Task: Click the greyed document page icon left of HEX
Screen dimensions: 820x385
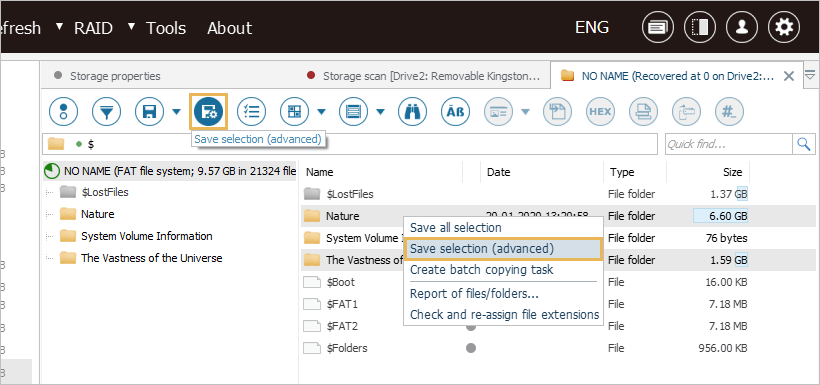Action: [x=557, y=111]
